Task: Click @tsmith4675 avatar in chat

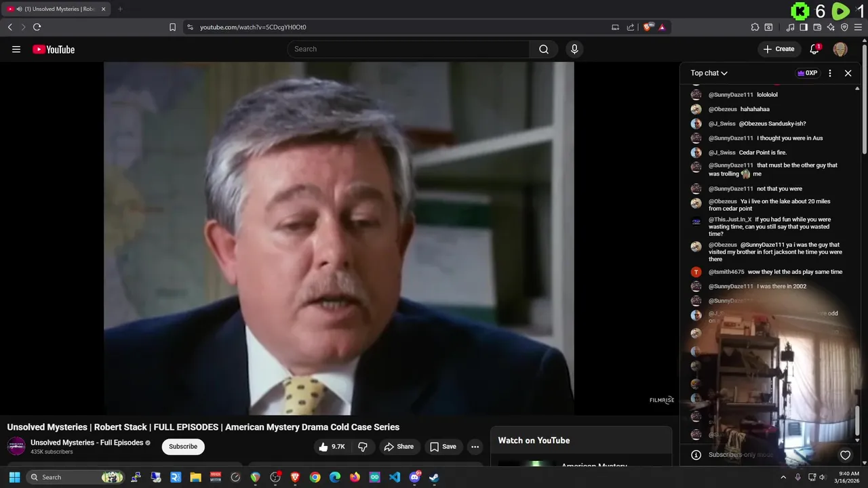Action: tap(696, 272)
